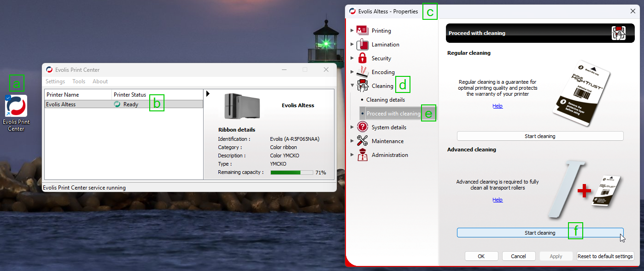Open Help link under Advanced cleaning
The image size is (644, 271).
(x=498, y=200)
